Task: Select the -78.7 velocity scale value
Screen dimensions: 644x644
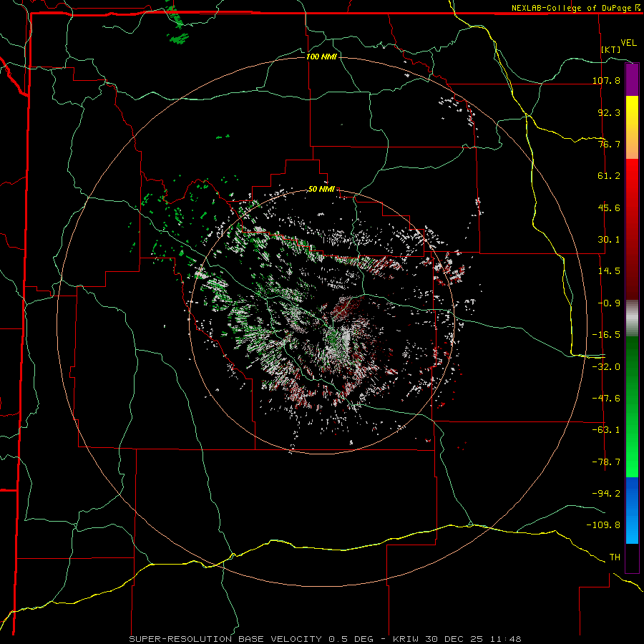Action: (x=606, y=462)
